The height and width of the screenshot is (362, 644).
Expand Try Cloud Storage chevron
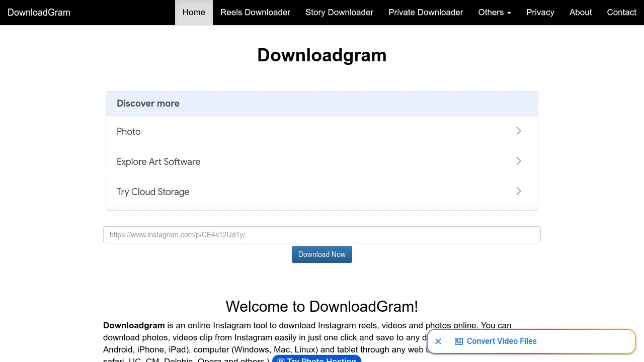click(519, 192)
